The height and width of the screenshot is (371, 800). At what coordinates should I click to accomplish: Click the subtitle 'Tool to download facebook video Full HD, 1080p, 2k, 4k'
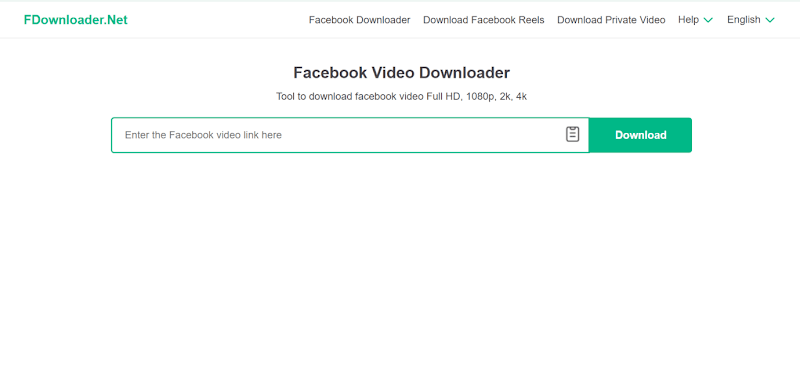tap(402, 96)
